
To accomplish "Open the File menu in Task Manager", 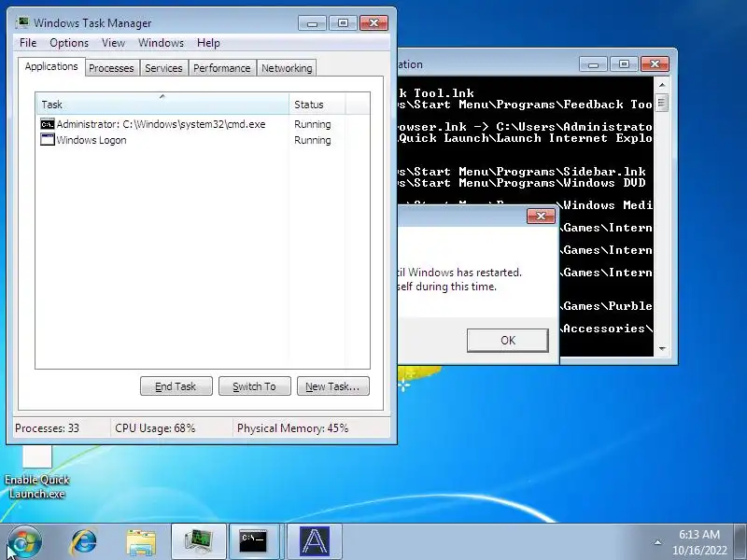I will pyautogui.click(x=28, y=43).
